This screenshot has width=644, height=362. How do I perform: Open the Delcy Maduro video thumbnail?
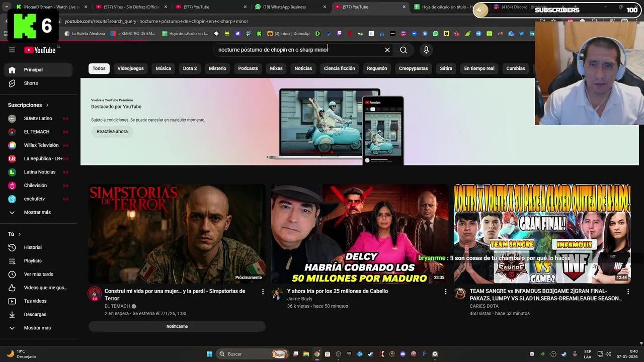pos(360,234)
